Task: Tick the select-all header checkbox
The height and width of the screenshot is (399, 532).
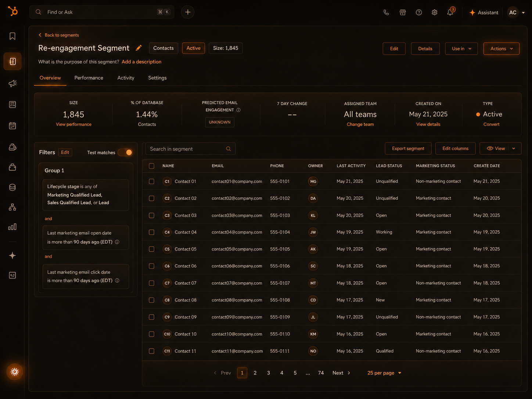Action: pyautogui.click(x=151, y=166)
